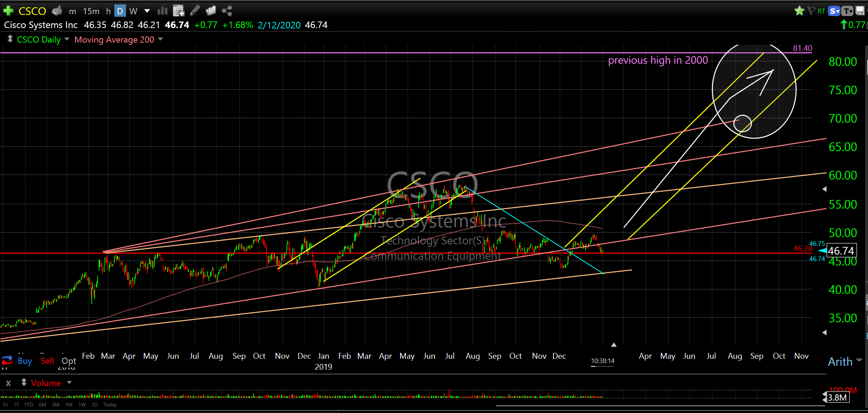
Task: Click the floppy disk save icon
Action: pyautogui.click(x=860, y=11)
